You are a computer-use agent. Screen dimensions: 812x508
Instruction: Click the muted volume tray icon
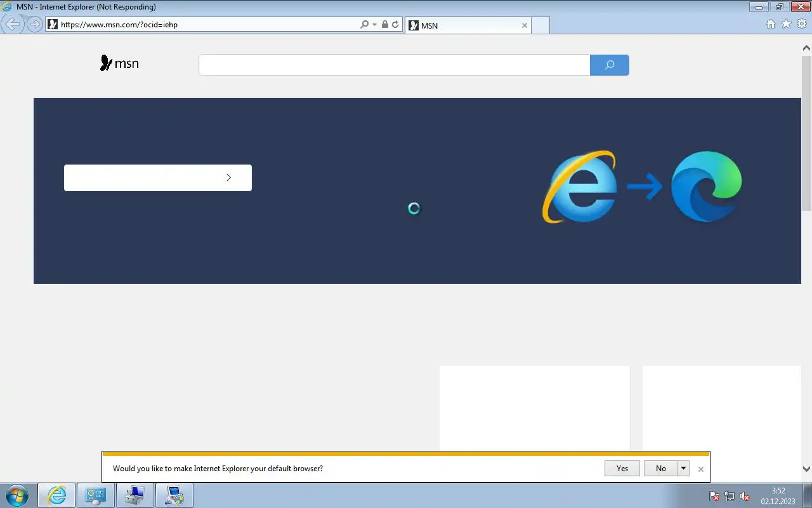[745, 496]
